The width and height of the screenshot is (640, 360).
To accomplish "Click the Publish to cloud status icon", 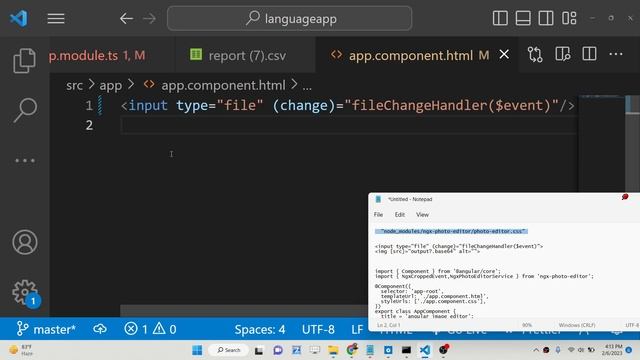I will 100,329.
